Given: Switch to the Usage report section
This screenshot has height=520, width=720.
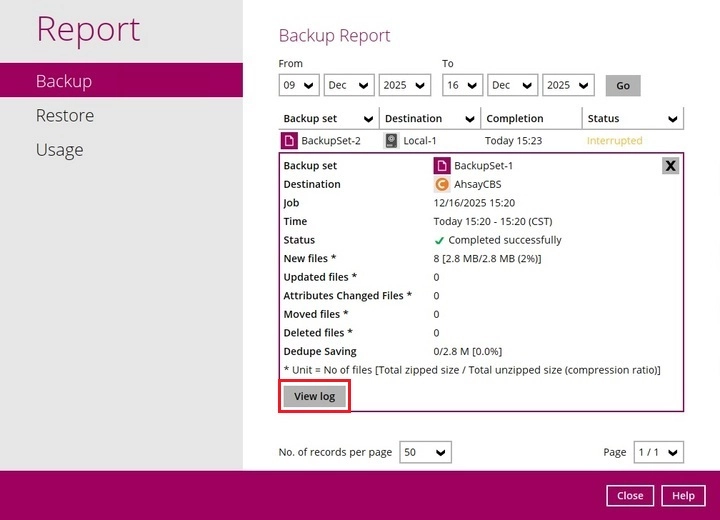Looking at the screenshot, I should point(59,150).
